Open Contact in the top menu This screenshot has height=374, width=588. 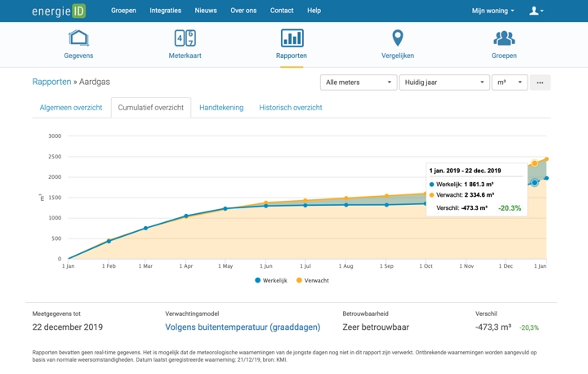tap(282, 11)
